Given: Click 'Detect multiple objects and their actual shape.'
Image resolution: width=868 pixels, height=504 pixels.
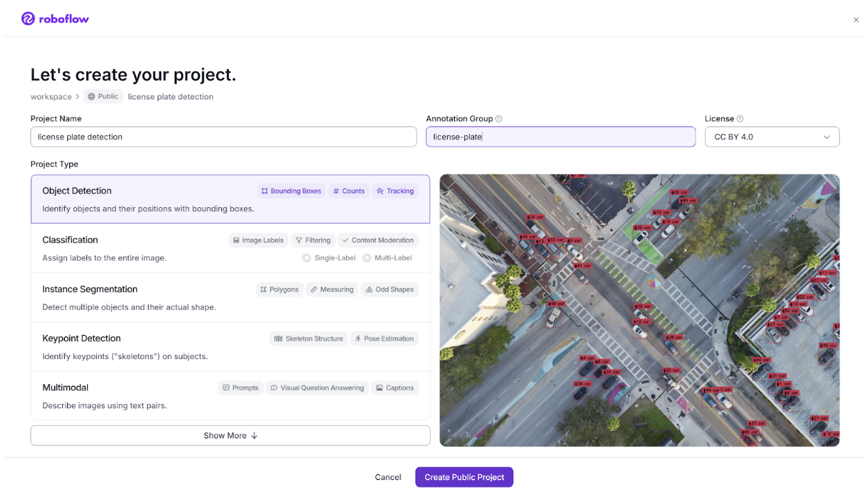Looking at the screenshot, I should 129,307.
